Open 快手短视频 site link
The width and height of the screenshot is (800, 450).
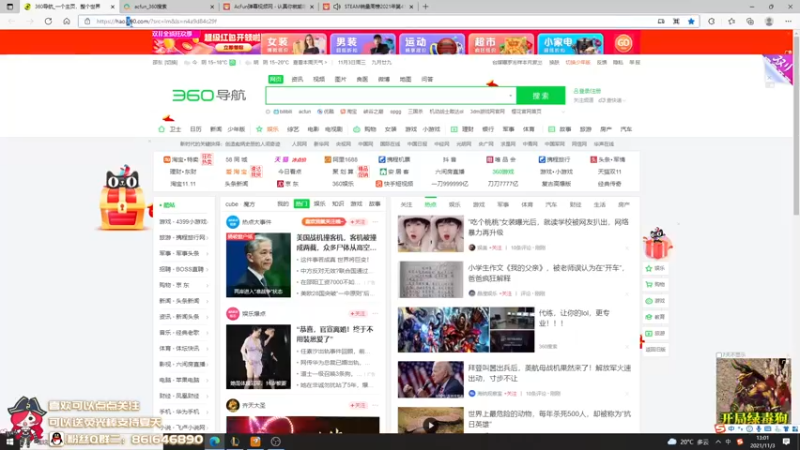click(394, 184)
